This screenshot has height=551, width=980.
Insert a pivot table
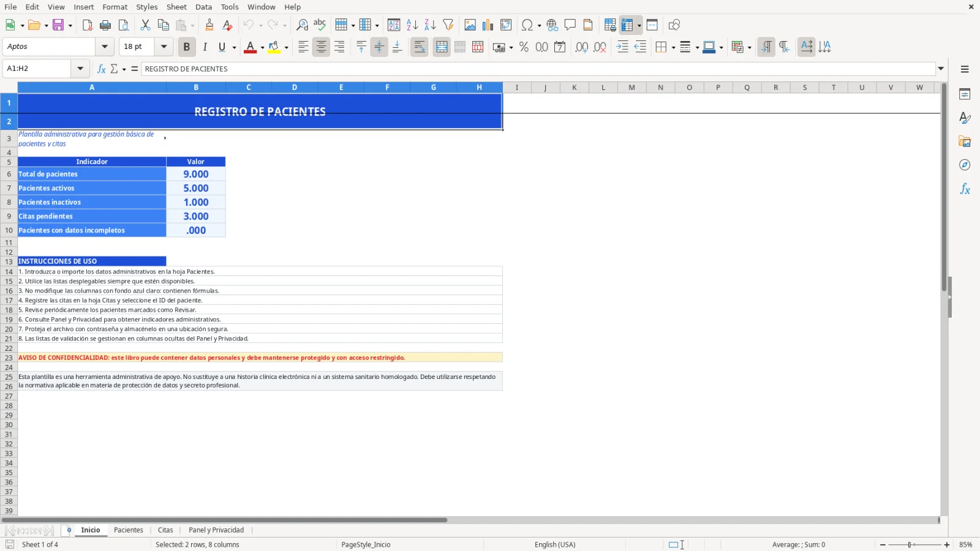click(x=506, y=25)
